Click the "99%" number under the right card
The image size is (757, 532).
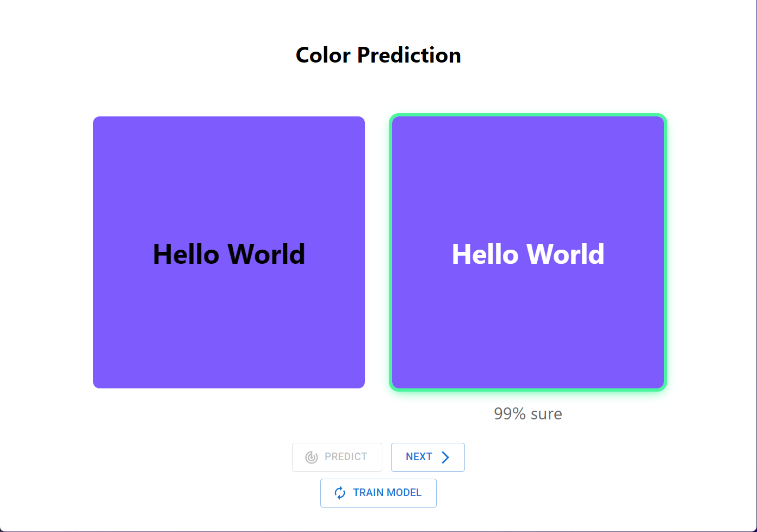click(x=510, y=414)
